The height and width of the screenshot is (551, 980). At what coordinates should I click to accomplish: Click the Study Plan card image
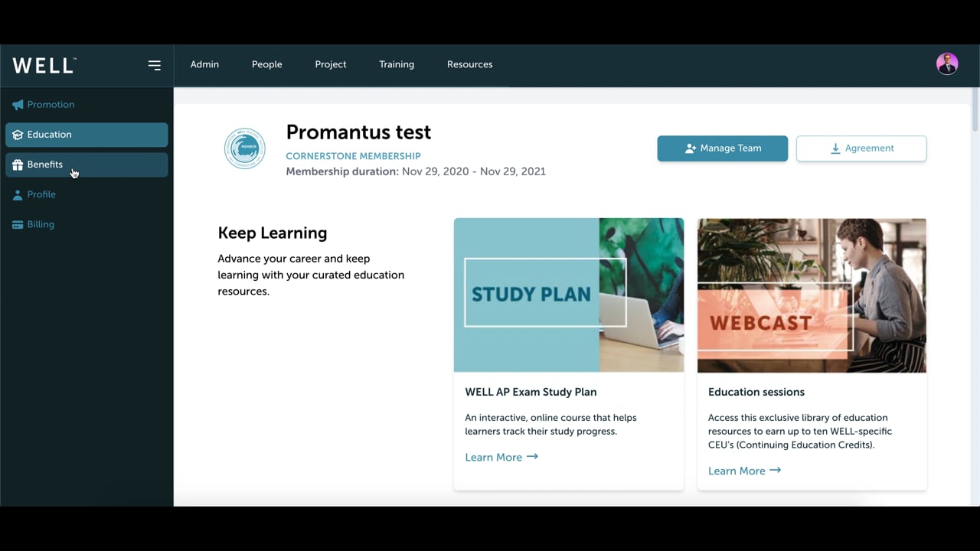click(x=569, y=295)
